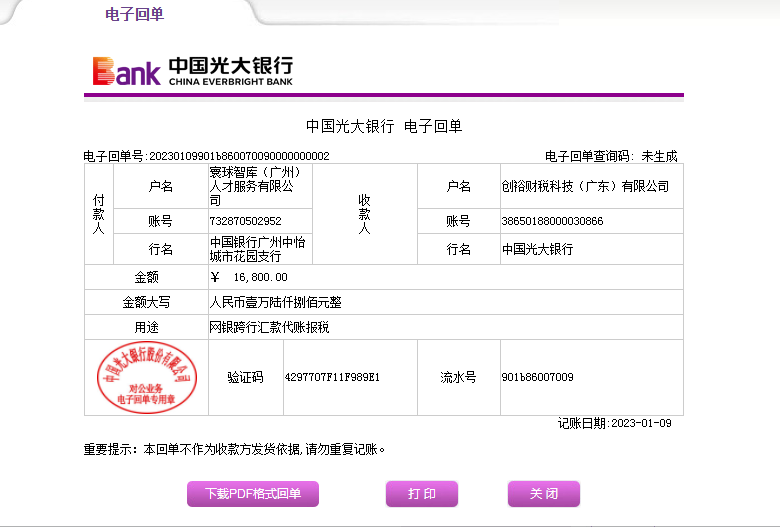
Task: Select payer bank 中国银行广州中怡城市花园支行
Action: pyautogui.click(x=257, y=249)
